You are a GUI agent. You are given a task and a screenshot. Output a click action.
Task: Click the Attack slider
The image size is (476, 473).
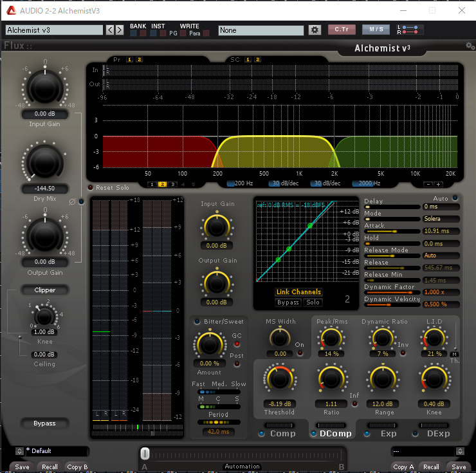(392, 232)
